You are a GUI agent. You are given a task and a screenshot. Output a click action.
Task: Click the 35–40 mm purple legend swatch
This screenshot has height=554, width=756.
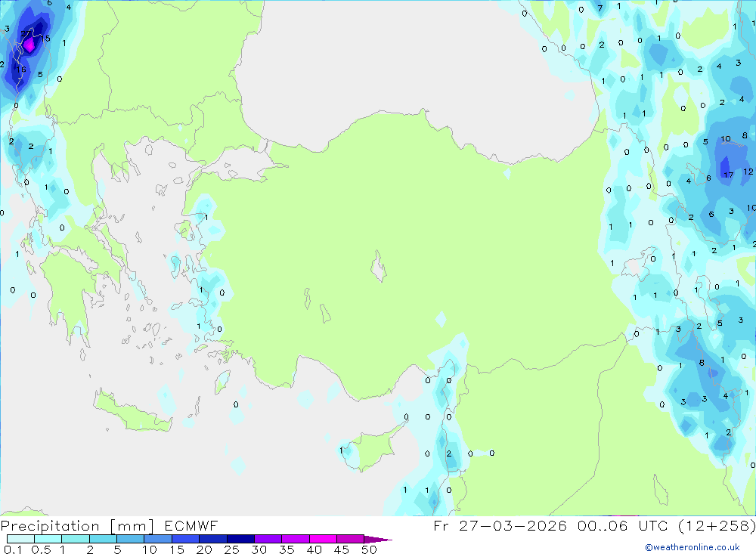tap(295, 539)
